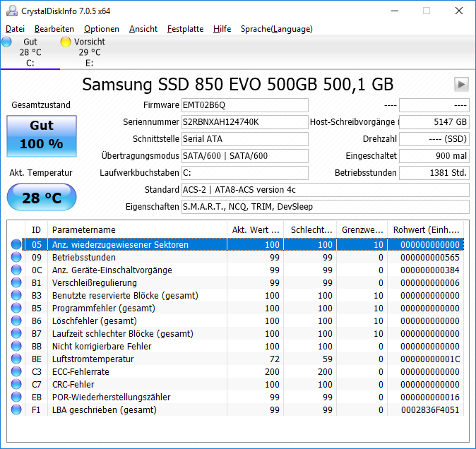Click the Schlecht... column header
Viewport: 476px width, 449px height.
click(x=310, y=229)
